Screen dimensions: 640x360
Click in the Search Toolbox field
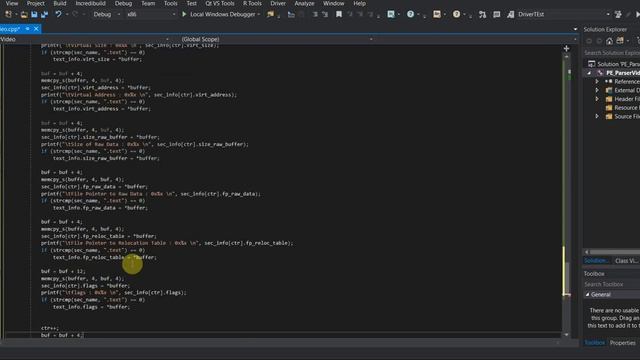tap(611, 284)
